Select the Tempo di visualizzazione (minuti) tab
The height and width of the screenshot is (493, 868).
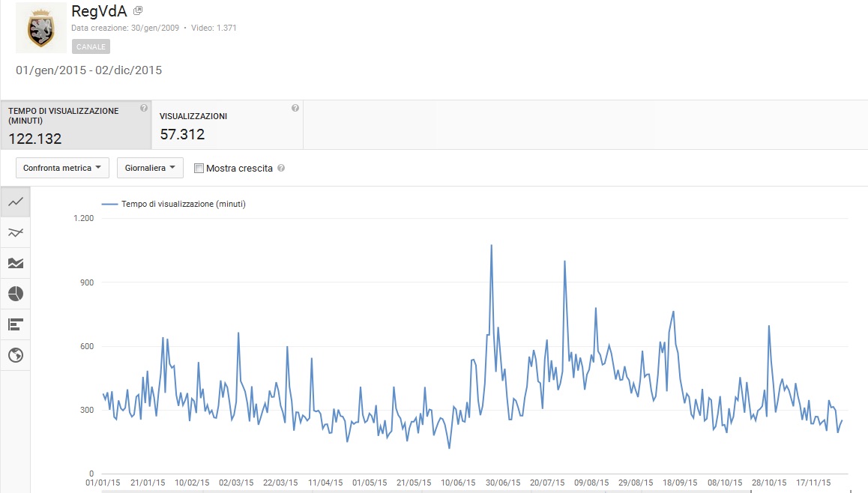pyautogui.click(x=75, y=125)
